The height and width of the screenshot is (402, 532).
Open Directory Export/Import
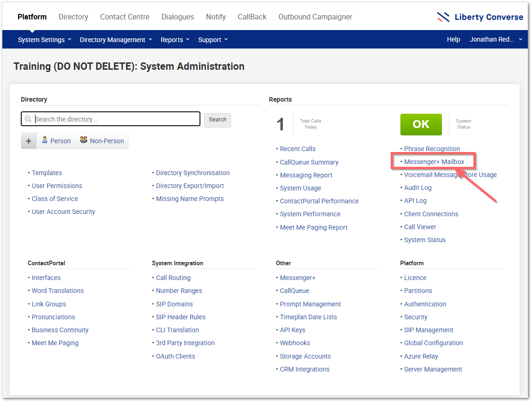(x=190, y=186)
